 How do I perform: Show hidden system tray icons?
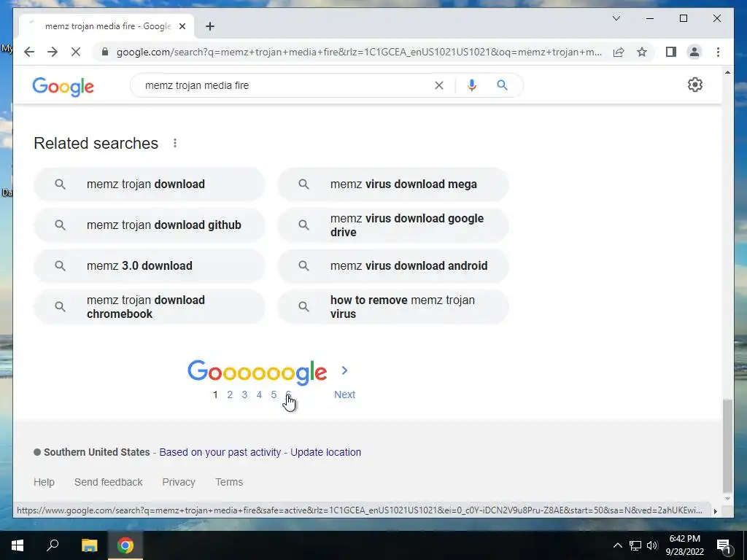point(617,545)
